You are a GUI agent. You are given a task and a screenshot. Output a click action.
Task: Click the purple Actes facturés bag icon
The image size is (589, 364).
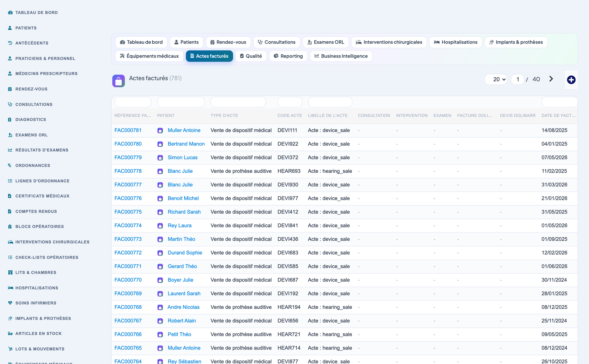(x=119, y=81)
